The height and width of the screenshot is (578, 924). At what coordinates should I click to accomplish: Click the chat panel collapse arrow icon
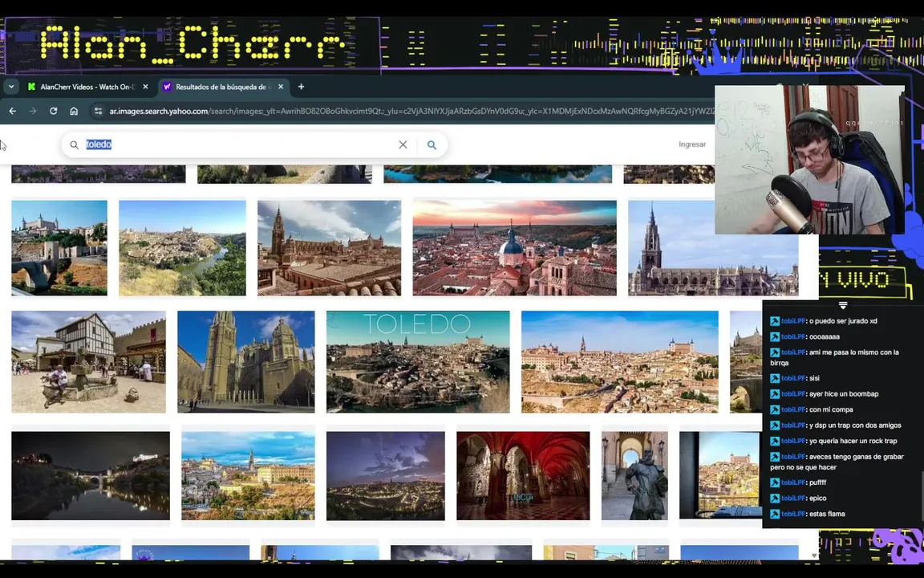(843, 305)
